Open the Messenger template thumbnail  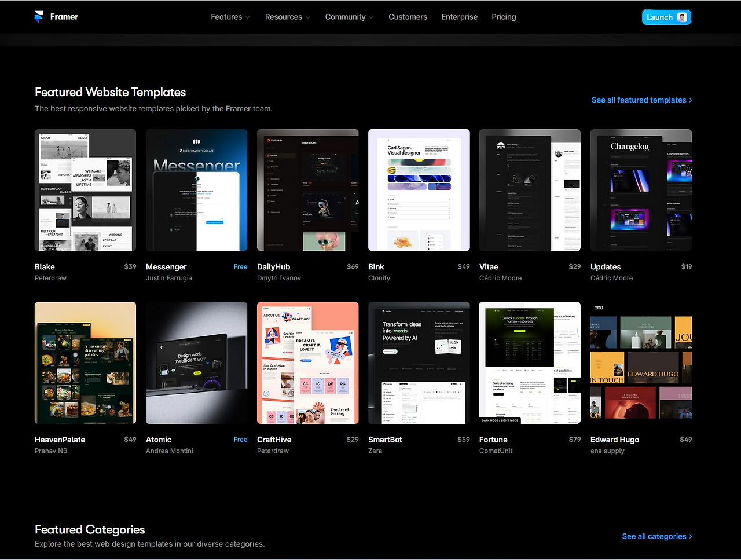point(196,190)
